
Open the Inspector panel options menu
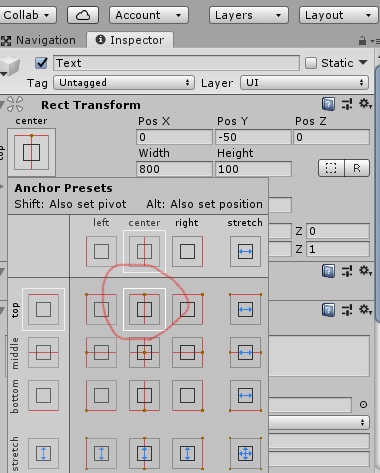(375, 41)
